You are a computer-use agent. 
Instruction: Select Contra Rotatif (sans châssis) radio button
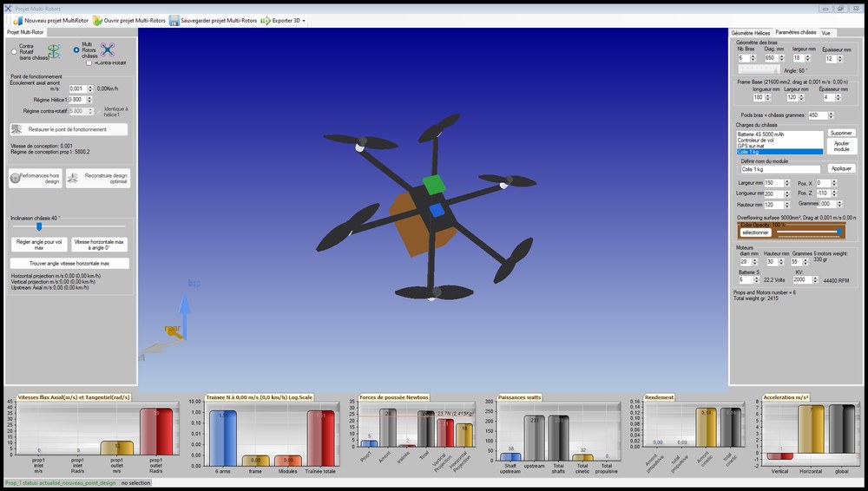(x=15, y=51)
